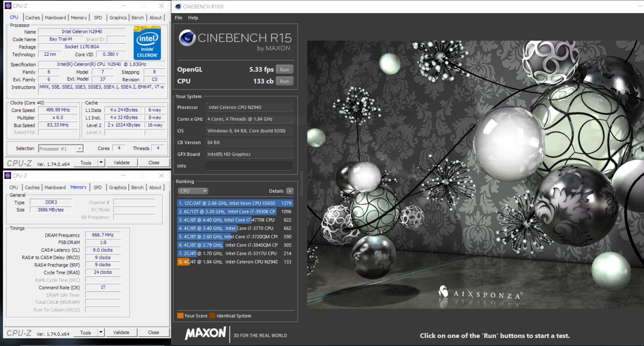Click the Details label in Ranking
Image resolution: width=644 pixels, height=346 pixels.
click(x=276, y=191)
